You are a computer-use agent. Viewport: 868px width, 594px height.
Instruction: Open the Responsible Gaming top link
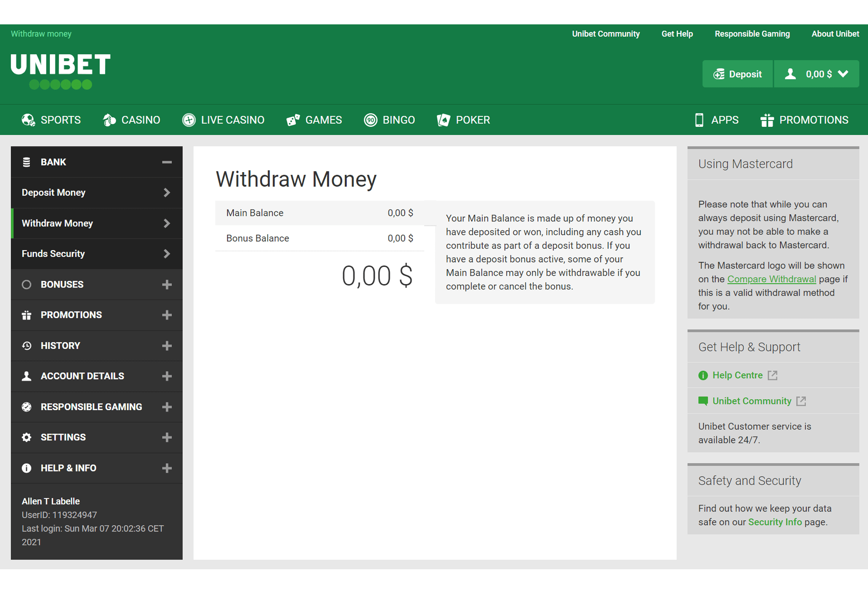[x=752, y=34]
